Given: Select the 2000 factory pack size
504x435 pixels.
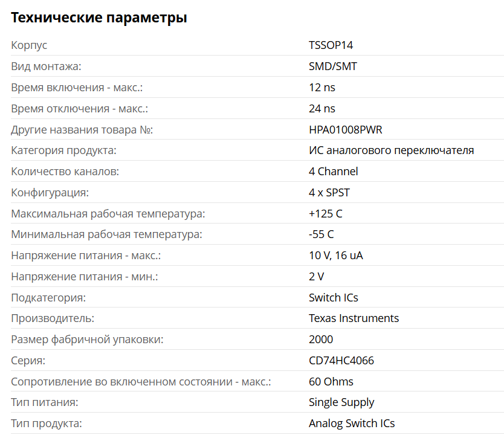Looking at the screenshot, I should click(320, 340).
